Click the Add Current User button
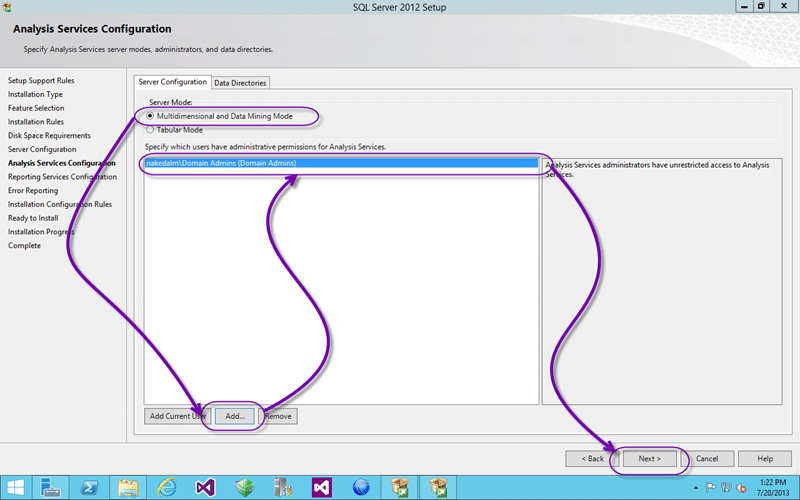 click(177, 416)
